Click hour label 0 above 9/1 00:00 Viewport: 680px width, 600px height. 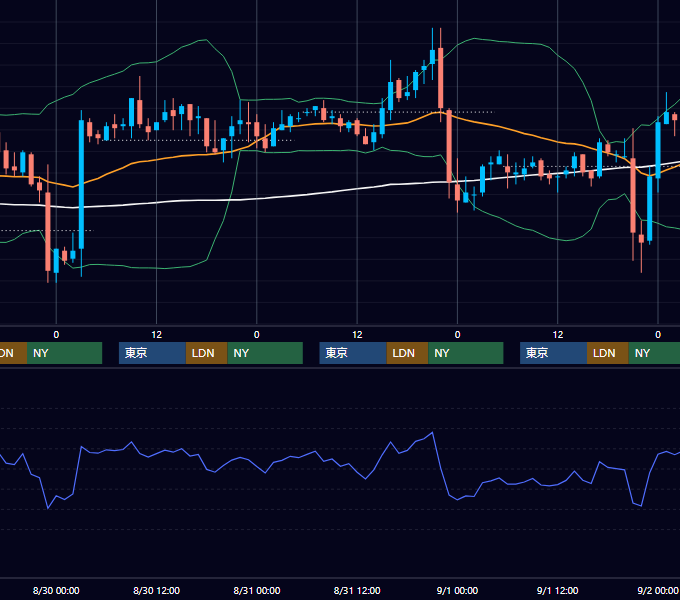(457, 335)
